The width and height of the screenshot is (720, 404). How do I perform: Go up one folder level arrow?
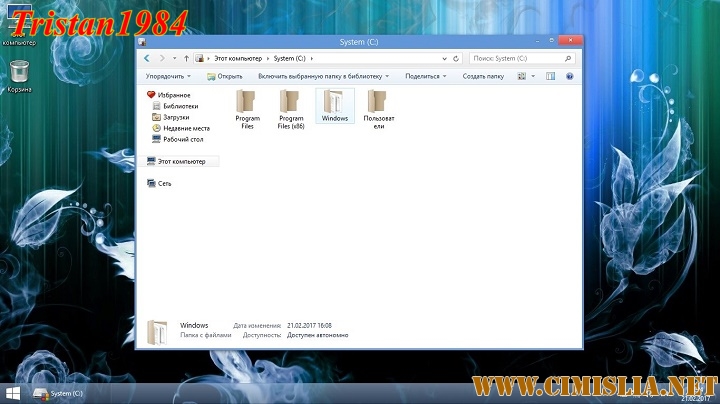click(186, 58)
